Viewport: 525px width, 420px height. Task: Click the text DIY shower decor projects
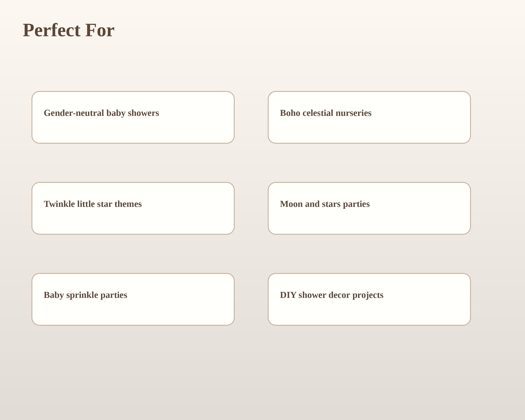[332, 295]
